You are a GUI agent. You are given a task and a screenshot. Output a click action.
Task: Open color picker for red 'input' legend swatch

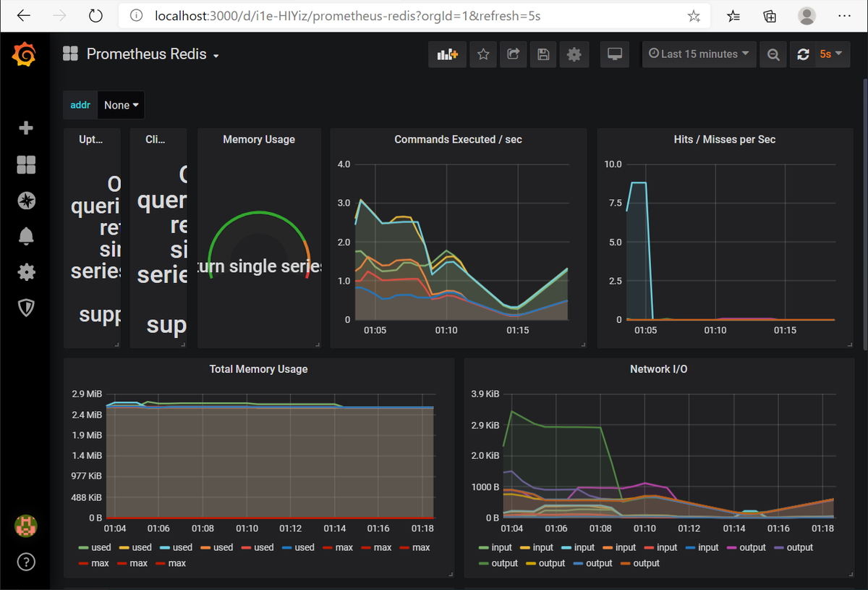650,548
